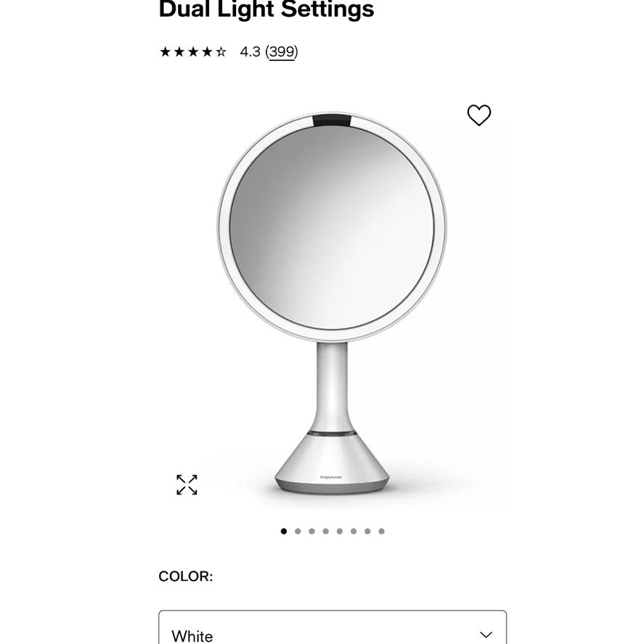
Task: Click the fifth half-filled rating star
Action: pyautogui.click(x=221, y=52)
